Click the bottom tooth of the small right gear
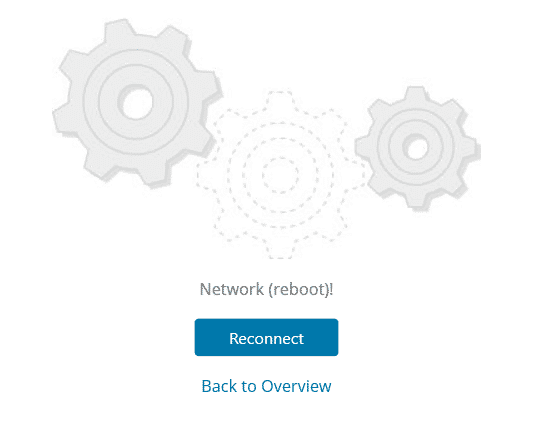 (x=416, y=204)
